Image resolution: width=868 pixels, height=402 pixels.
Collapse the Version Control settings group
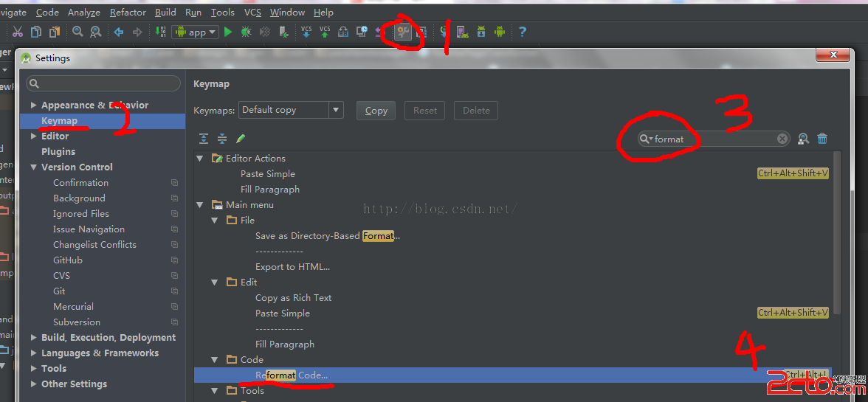point(34,167)
